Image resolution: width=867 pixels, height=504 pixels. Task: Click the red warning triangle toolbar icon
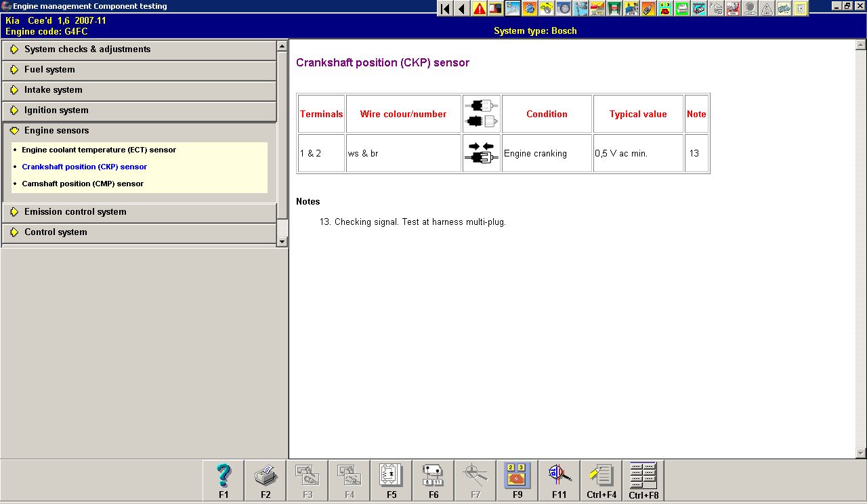click(480, 9)
